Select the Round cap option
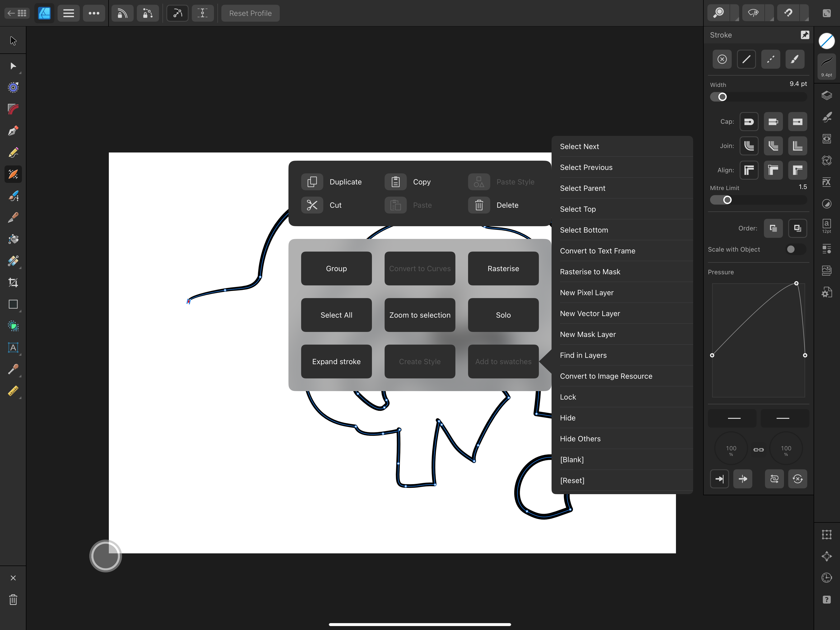The width and height of the screenshot is (840, 630). coord(749,122)
